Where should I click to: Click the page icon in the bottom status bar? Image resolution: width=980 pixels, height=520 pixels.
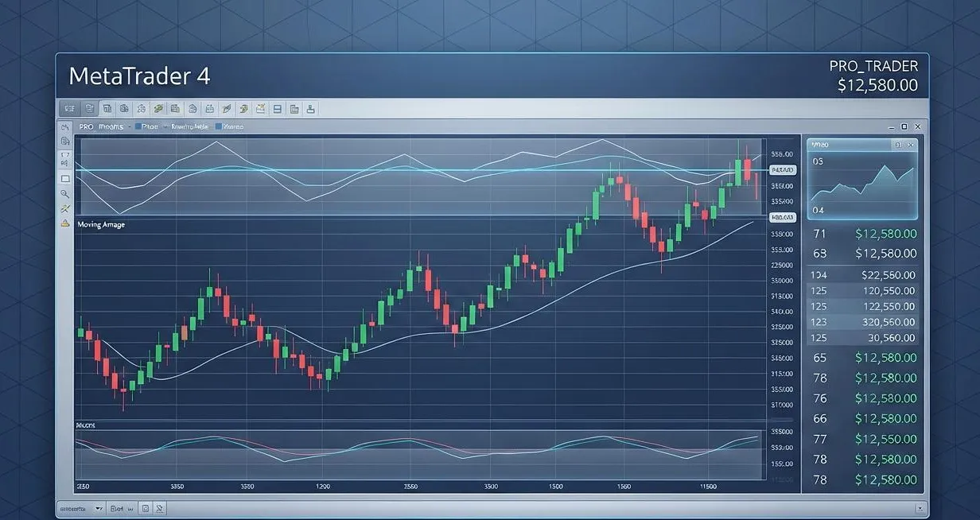point(146,509)
